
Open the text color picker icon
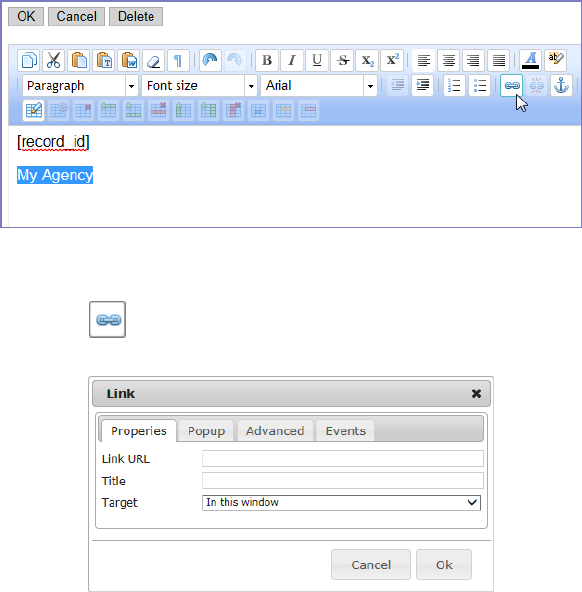point(530,60)
